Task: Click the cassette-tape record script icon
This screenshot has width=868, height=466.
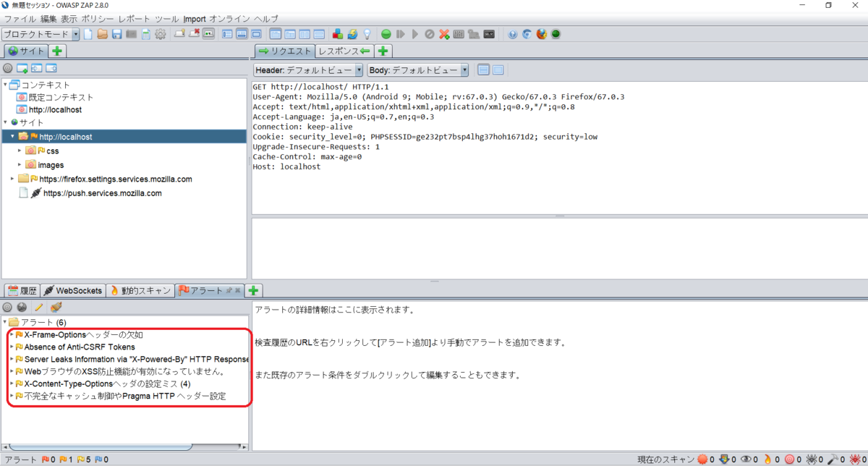Action: [490, 34]
